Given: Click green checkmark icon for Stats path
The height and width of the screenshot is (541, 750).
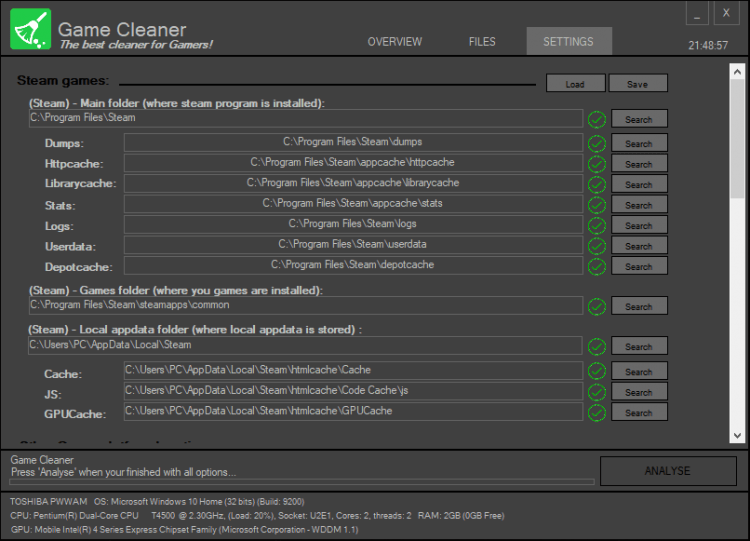Looking at the screenshot, I should (597, 205).
